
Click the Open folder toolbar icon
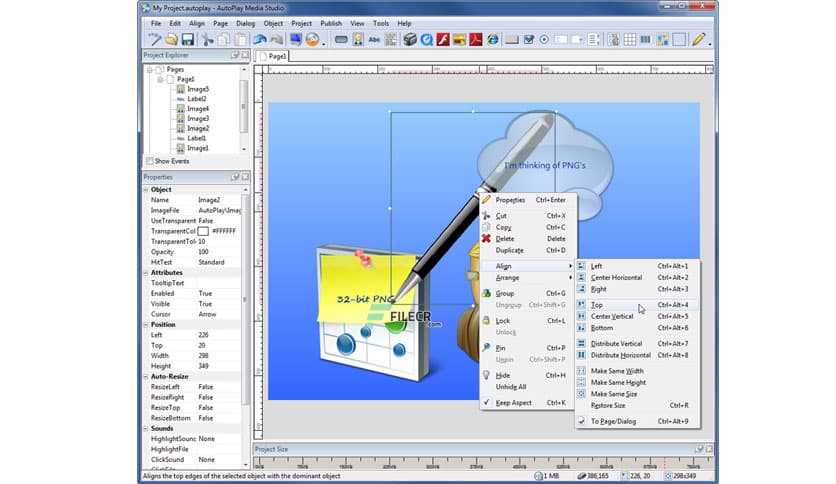171,39
